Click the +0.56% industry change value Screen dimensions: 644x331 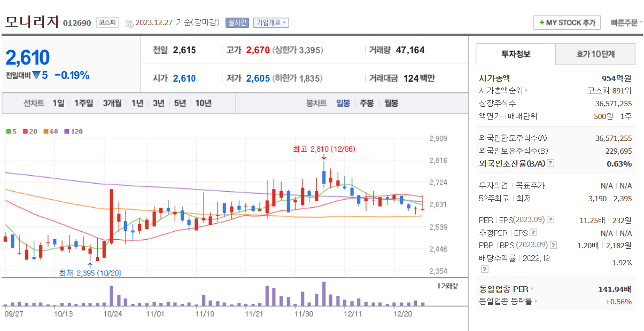618,302
